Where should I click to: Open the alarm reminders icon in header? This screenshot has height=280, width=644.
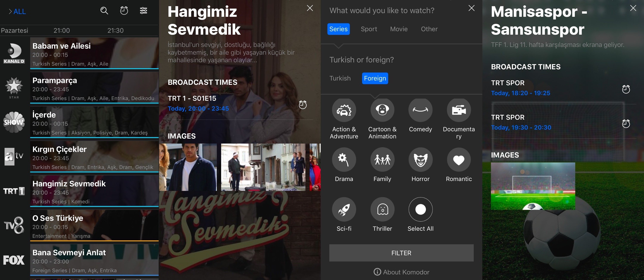pyautogui.click(x=124, y=11)
